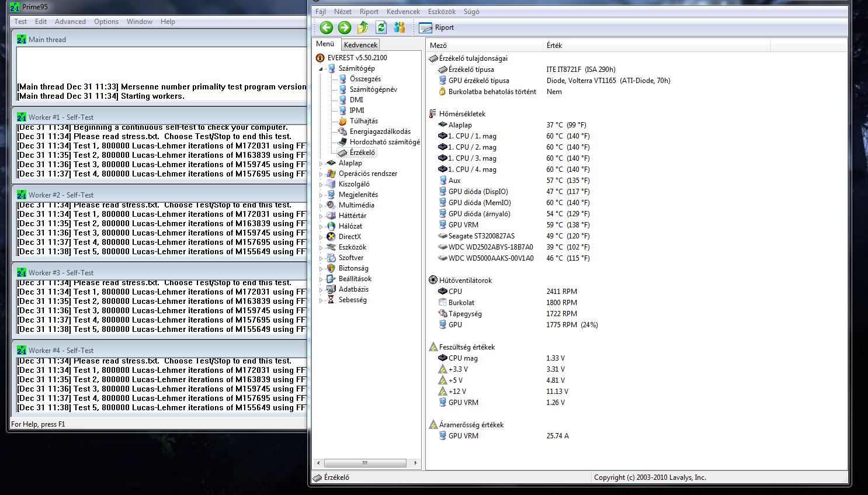Expand the Háttértár tree node
Image resolution: width=868 pixels, height=495 pixels.
click(321, 216)
